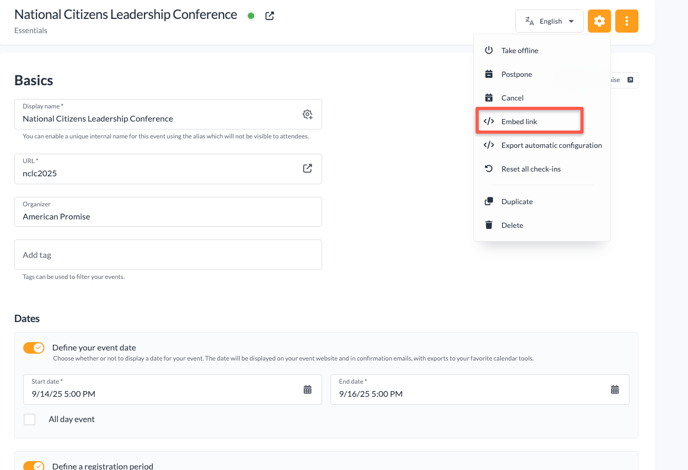Click the Add tag input
Viewport: 688px width, 470px height.
pyautogui.click(x=168, y=255)
